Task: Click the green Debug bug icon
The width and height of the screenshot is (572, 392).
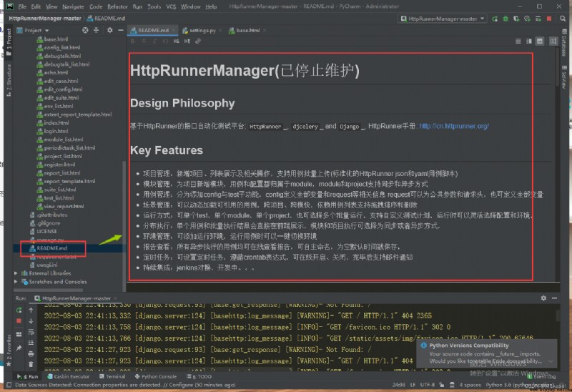Action: pyautogui.click(x=506, y=19)
